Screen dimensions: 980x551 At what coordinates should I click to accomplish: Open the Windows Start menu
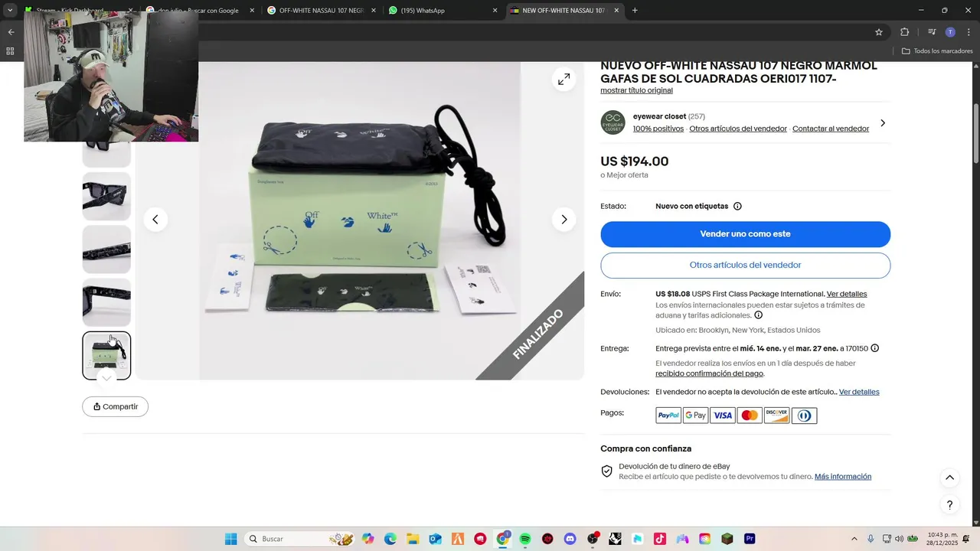230,539
